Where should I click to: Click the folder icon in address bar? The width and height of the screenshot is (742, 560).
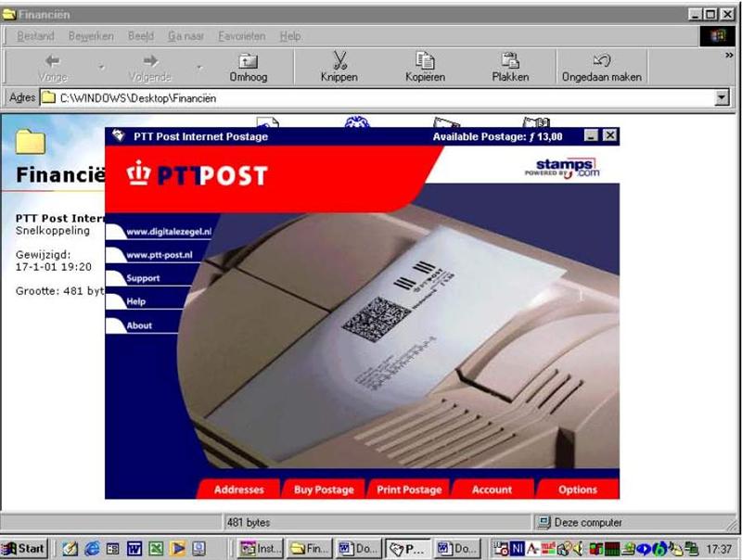pyautogui.click(x=48, y=98)
